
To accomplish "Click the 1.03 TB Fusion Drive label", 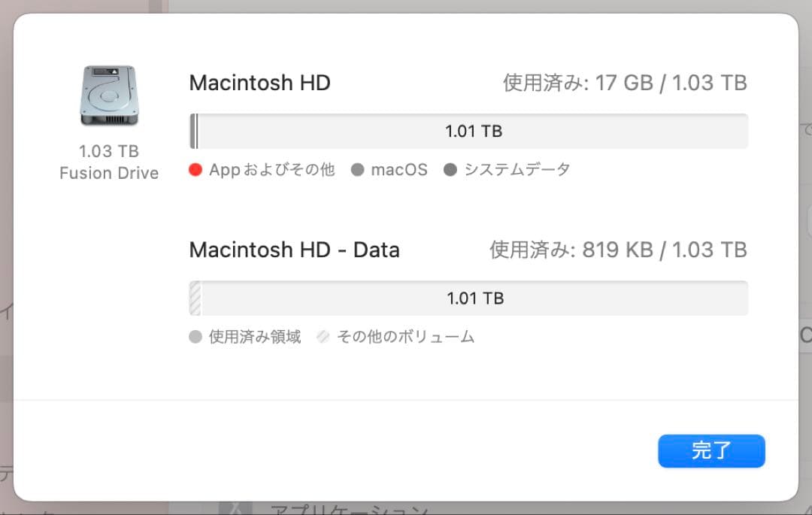I will (108, 162).
